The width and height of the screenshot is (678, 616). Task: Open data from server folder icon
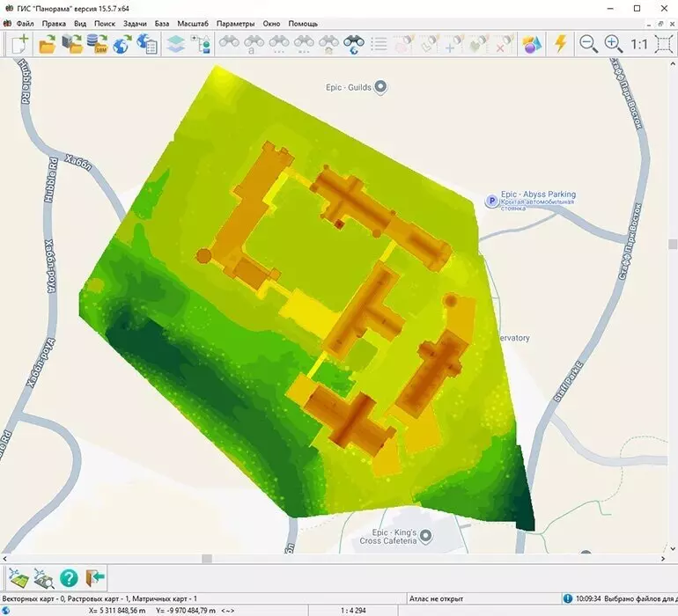72,44
